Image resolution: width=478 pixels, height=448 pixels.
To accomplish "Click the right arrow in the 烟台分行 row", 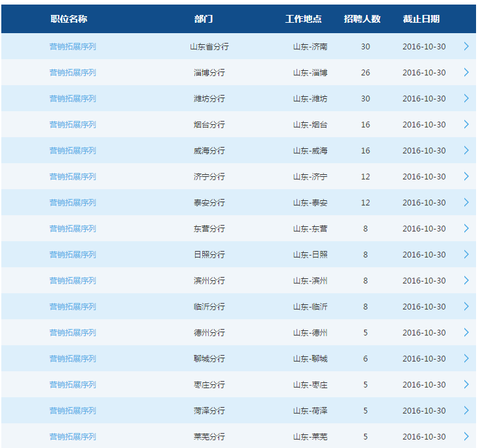I will coord(466,124).
